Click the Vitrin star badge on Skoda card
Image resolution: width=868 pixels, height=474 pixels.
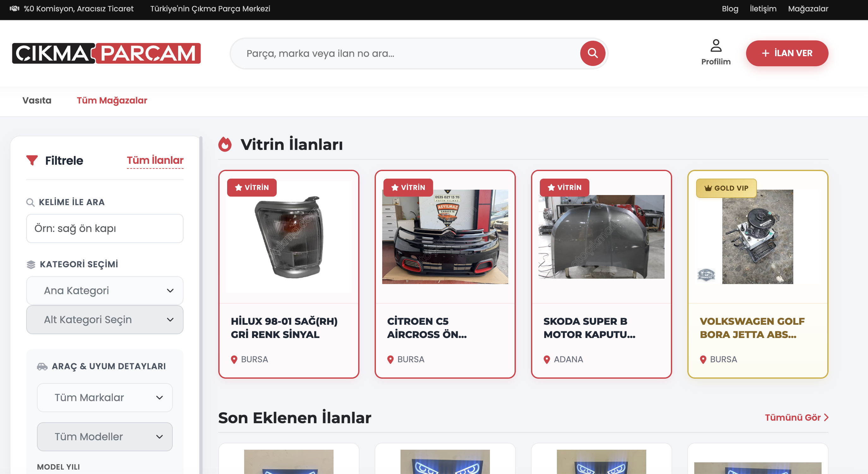(x=564, y=187)
